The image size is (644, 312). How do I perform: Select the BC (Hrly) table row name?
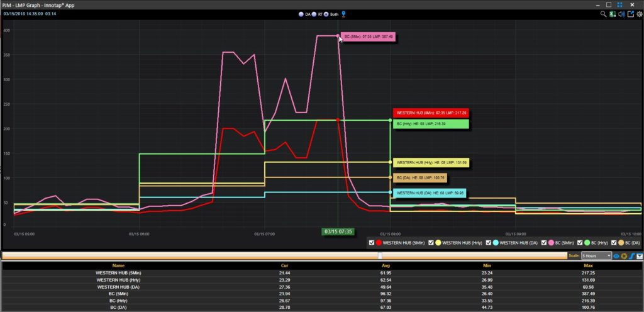pyautogui.click(x=118, y=301)
